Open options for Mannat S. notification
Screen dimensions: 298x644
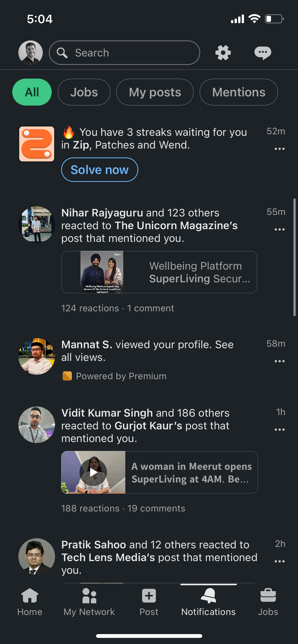point(279,361)
